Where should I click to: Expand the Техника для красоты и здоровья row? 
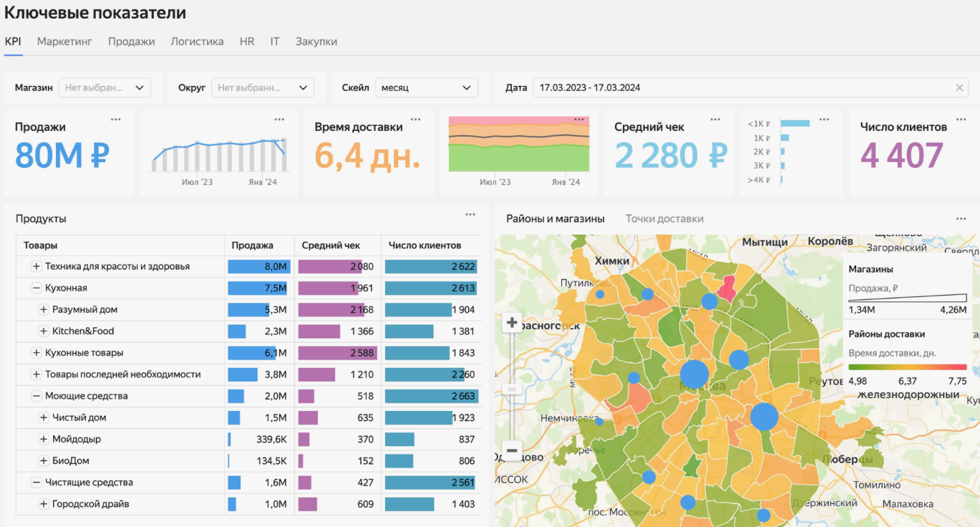(36, 266)
